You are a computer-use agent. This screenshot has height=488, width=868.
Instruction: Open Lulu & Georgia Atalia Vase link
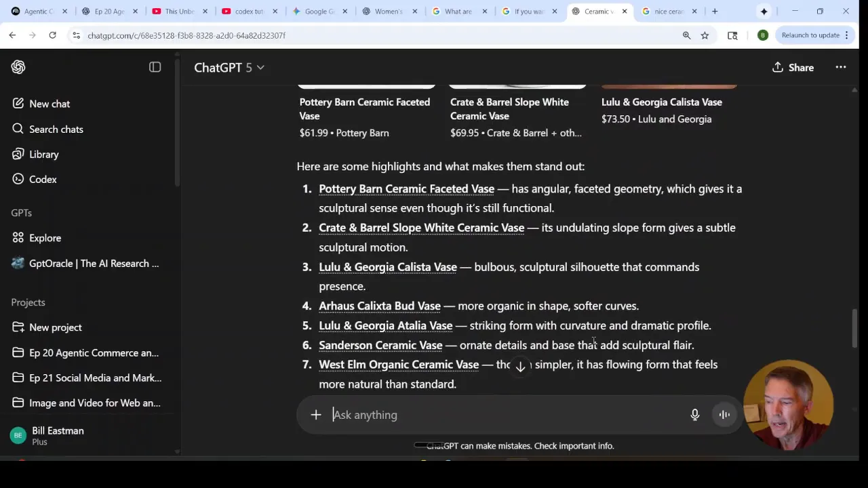click(x=385, y=325)
